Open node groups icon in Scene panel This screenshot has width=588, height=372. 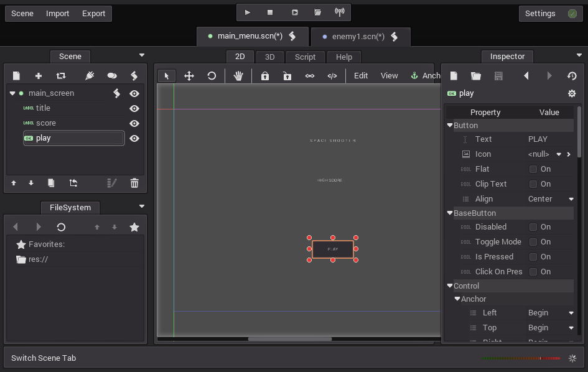pos(112,76)
